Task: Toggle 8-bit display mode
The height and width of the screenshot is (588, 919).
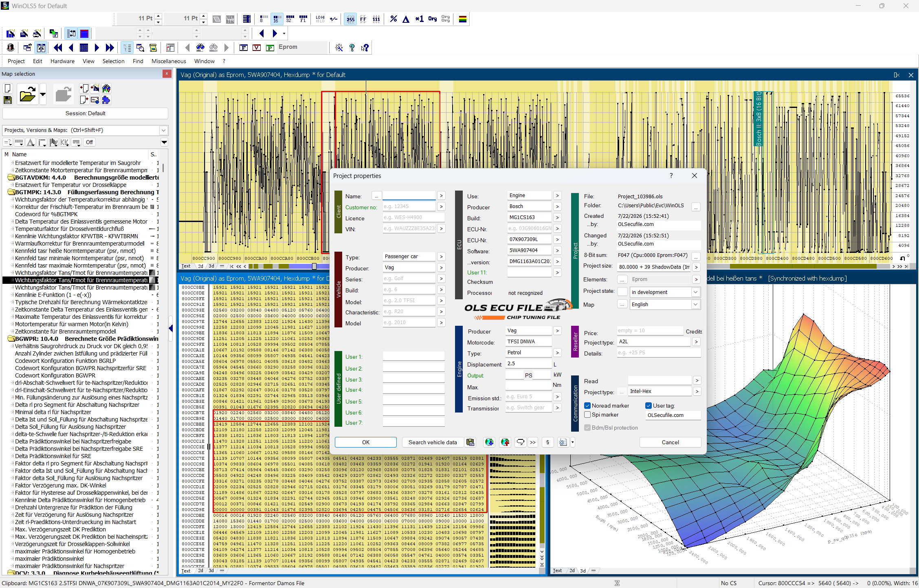Action: point(264,19)
